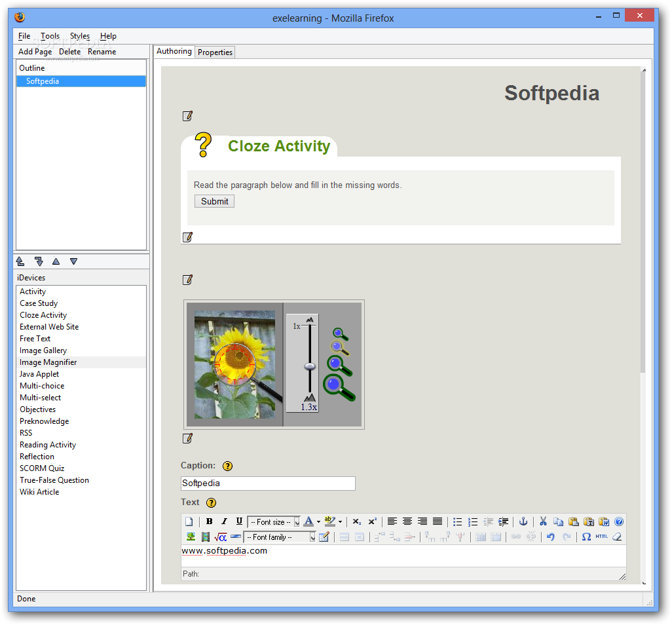Apply subscript formatting
The image size is (672, 625).
356,521
